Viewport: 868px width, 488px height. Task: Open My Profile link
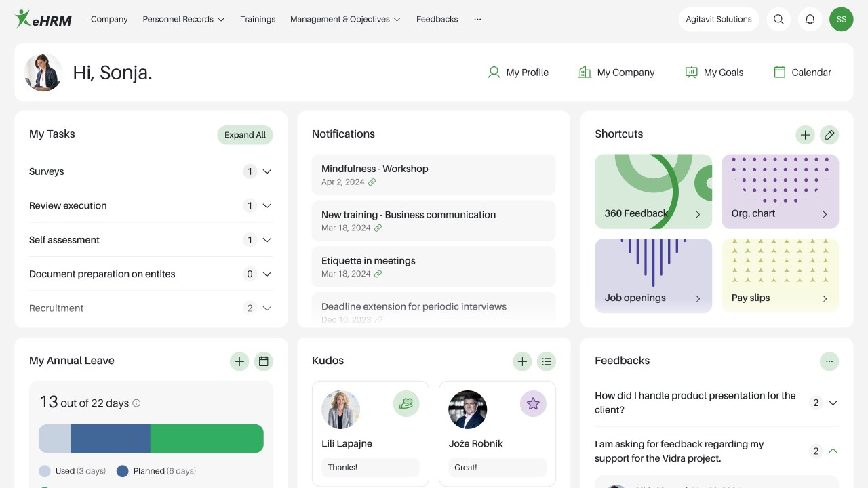(x=518, y=73)
